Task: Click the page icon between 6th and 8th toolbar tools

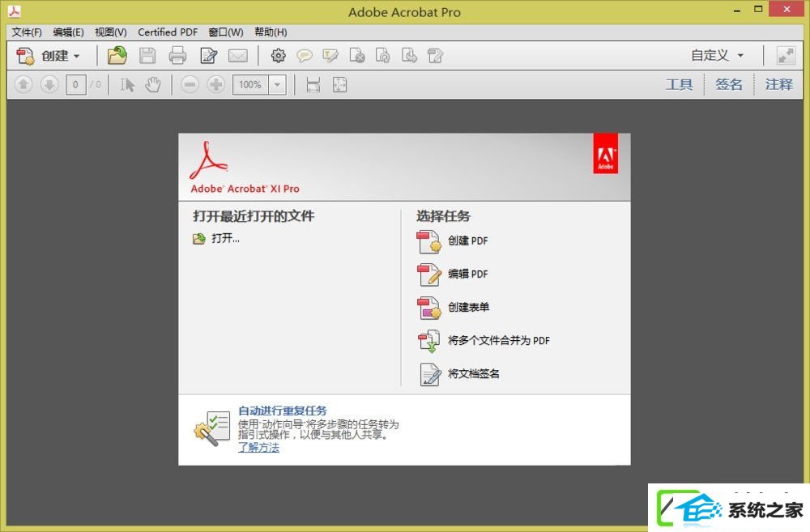Action: (383, 55)
